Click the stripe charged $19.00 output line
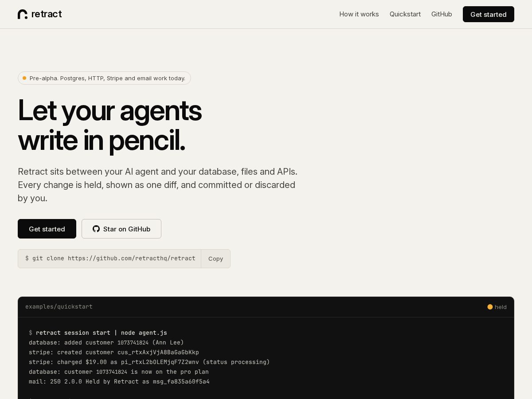 pos(149,362)
